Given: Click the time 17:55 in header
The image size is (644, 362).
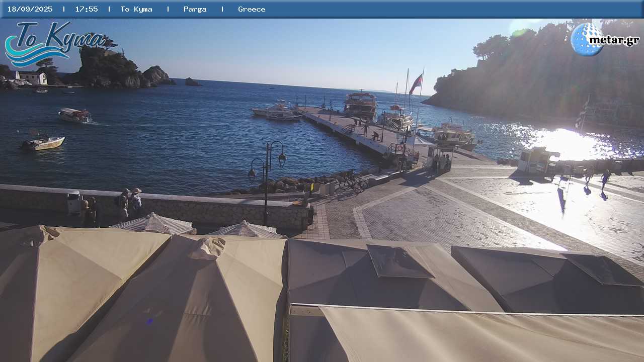Looking at the screenshot, I should click(x=87, y=9).
